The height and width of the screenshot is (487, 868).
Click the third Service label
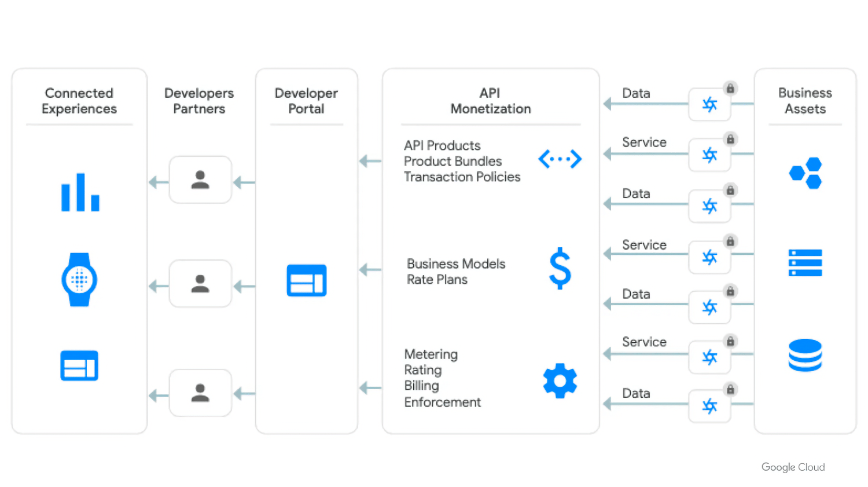644,342
